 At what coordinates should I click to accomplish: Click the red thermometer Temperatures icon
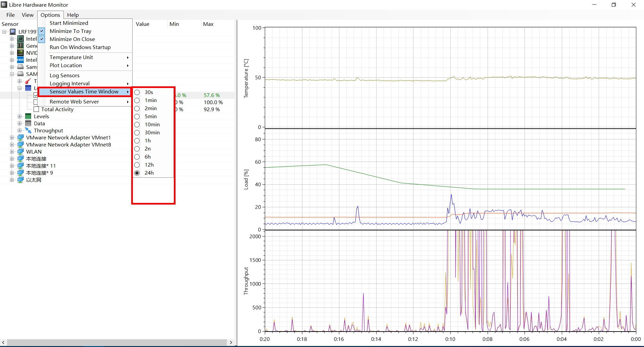coord(28,81)
